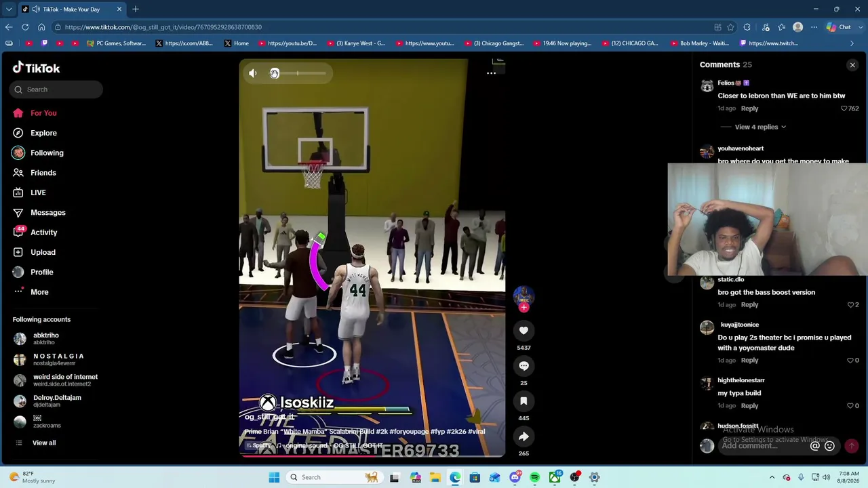The height and width of the screenshot is (488, 868).
Task: Open Delroy.Deltajam's followed account
Action: coord(47,401)
